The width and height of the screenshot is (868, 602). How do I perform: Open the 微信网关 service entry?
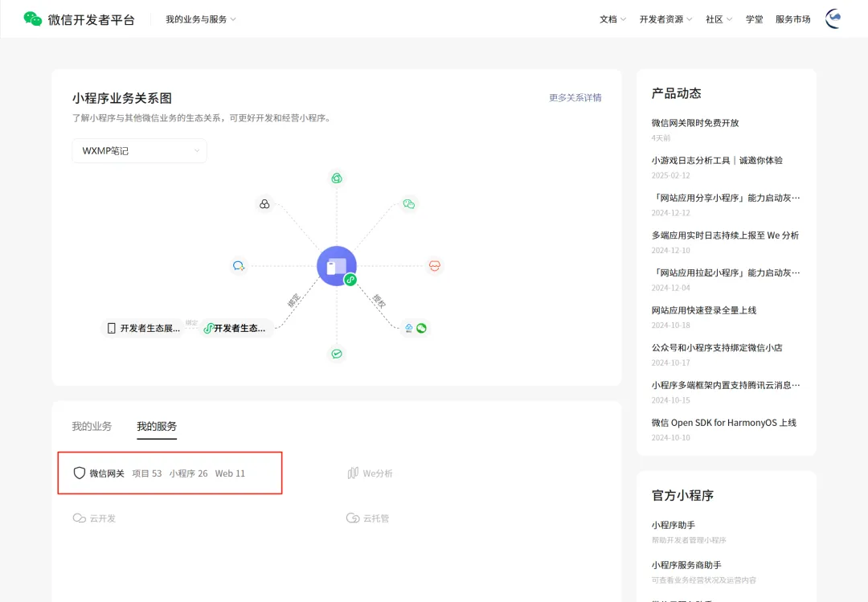coord(107,473)
